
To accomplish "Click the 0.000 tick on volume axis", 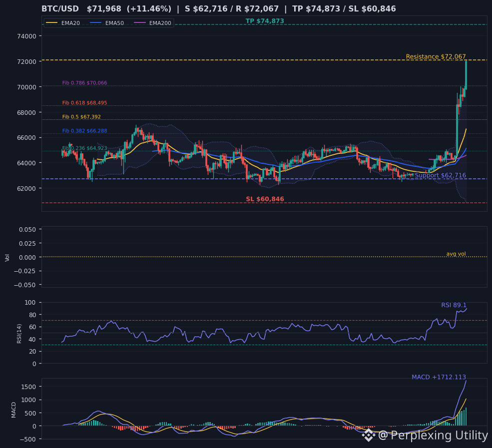I will [x=27, y=257].
